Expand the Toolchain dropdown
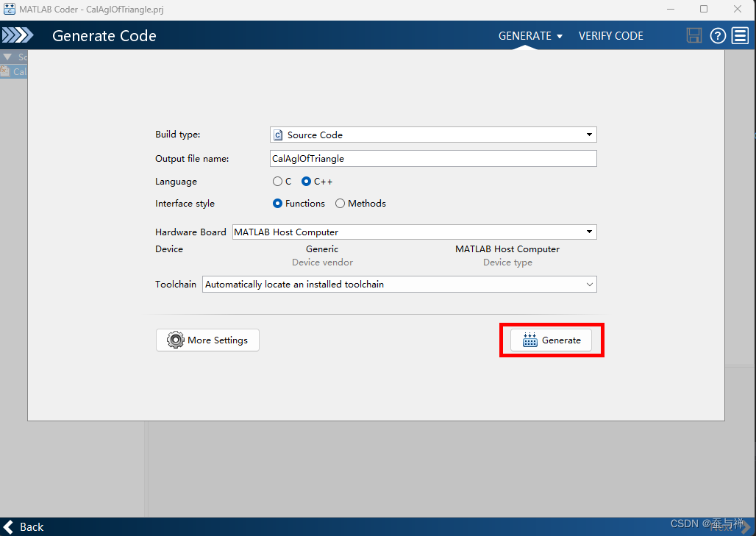The image size is (756, 536). coord(399,284)
